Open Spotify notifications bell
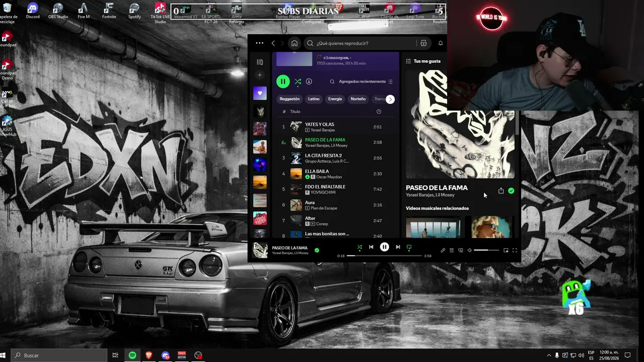The width and height of the screenshot is (644, 362). 440,43
